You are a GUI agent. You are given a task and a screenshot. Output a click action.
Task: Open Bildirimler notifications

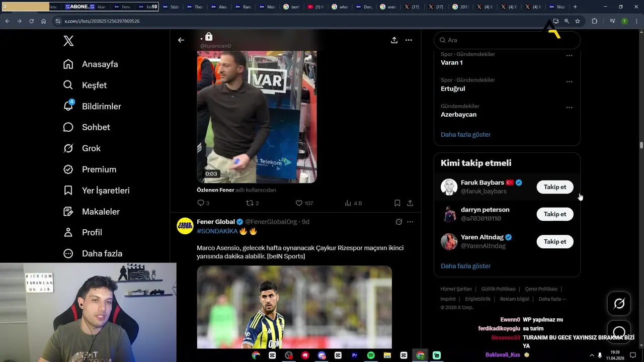(92, 106)
